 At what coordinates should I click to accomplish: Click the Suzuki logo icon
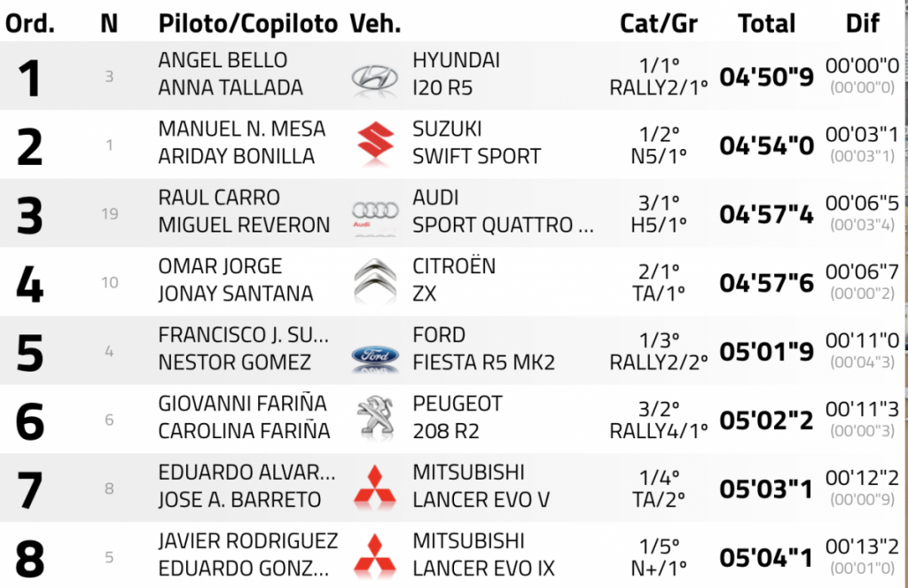[x=376, y=144]
